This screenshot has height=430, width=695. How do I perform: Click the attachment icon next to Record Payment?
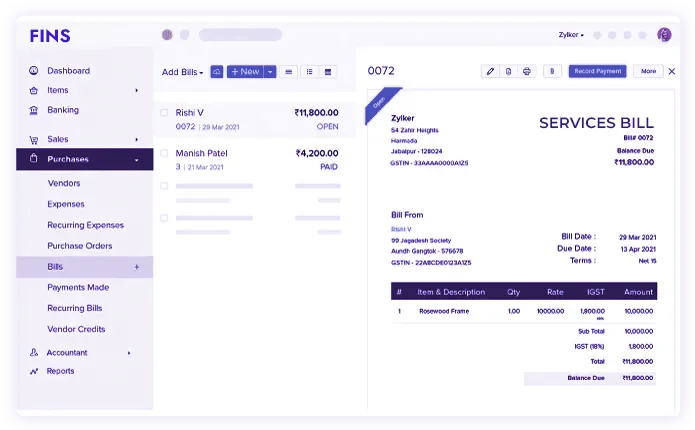(x=552, y=72)
